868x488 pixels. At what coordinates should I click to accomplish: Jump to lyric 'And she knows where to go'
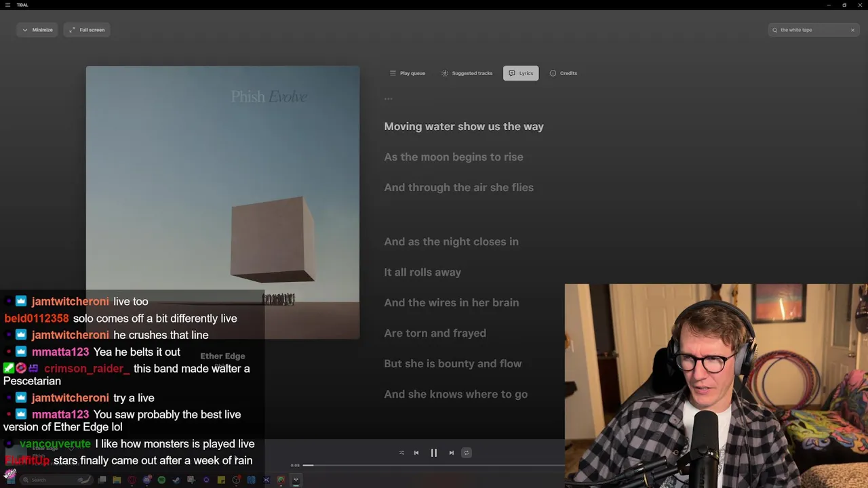point(456,394)
